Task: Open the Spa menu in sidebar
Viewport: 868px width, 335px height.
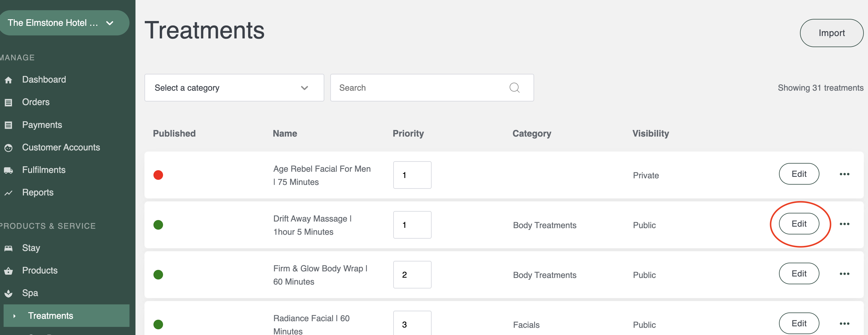Action: point(30,293)
